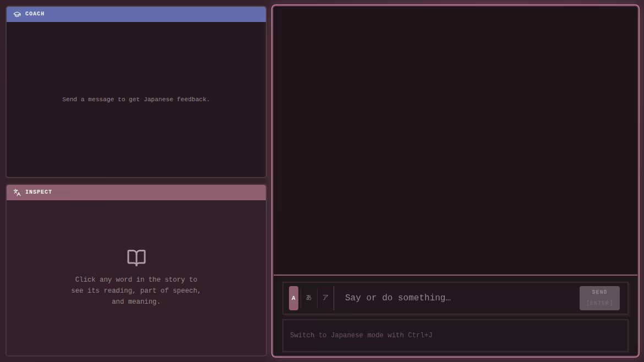Click the Coach graduation cap icon

click(x=17, y=14)
